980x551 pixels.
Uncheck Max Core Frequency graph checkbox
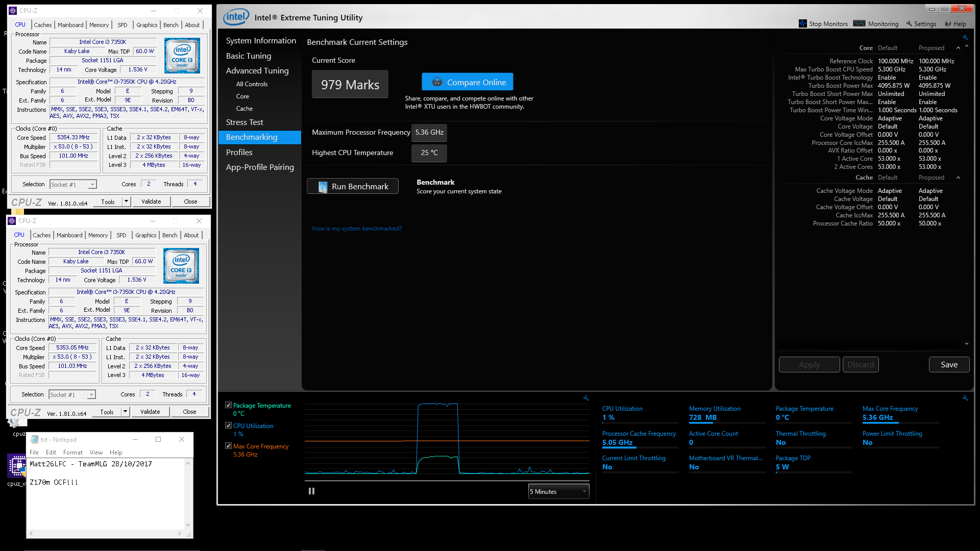pos(228,446)
